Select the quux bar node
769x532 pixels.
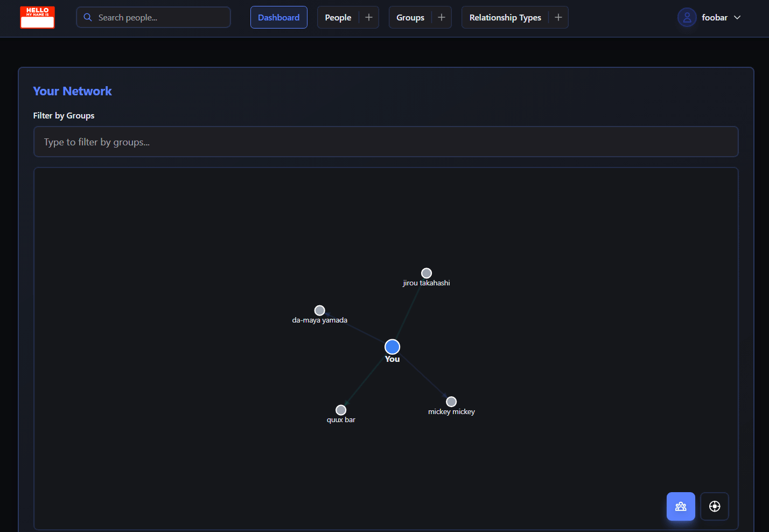tap(341, 410)
